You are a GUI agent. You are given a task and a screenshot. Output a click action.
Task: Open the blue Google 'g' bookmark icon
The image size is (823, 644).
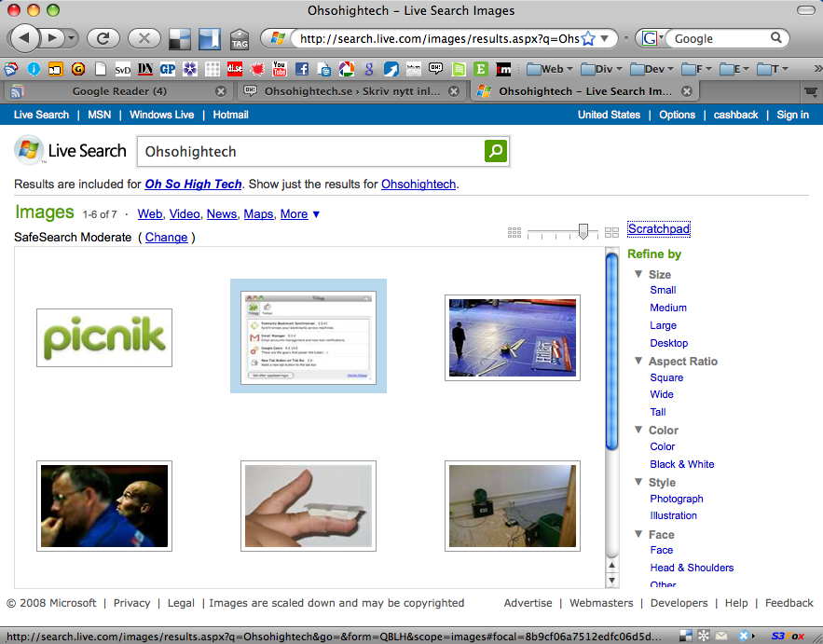369,69
